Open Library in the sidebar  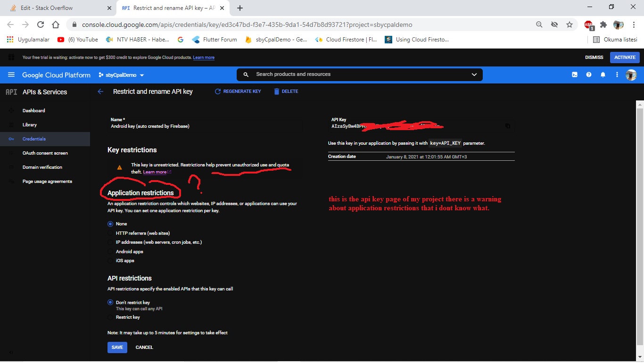(x=45, y=125)
